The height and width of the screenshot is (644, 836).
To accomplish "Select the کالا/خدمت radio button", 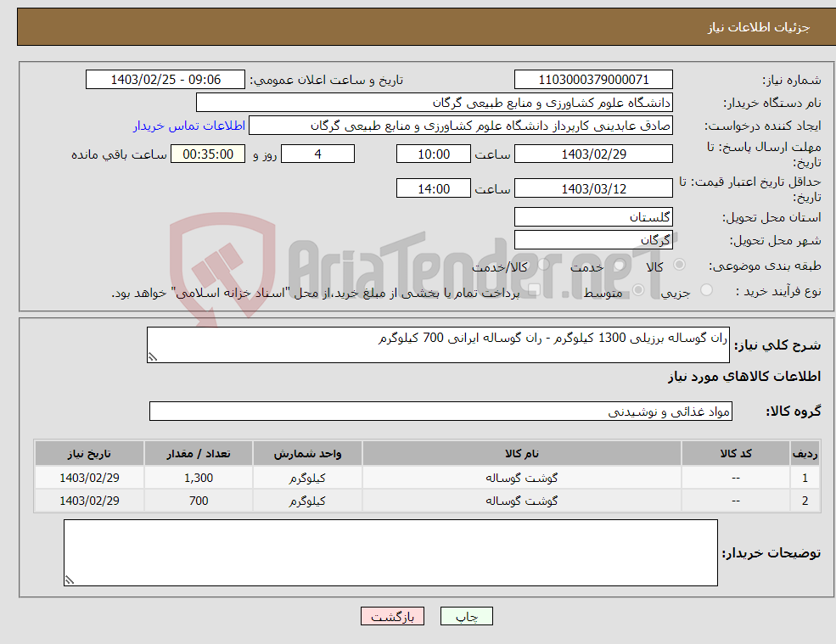I will click(x=543, y=265).
